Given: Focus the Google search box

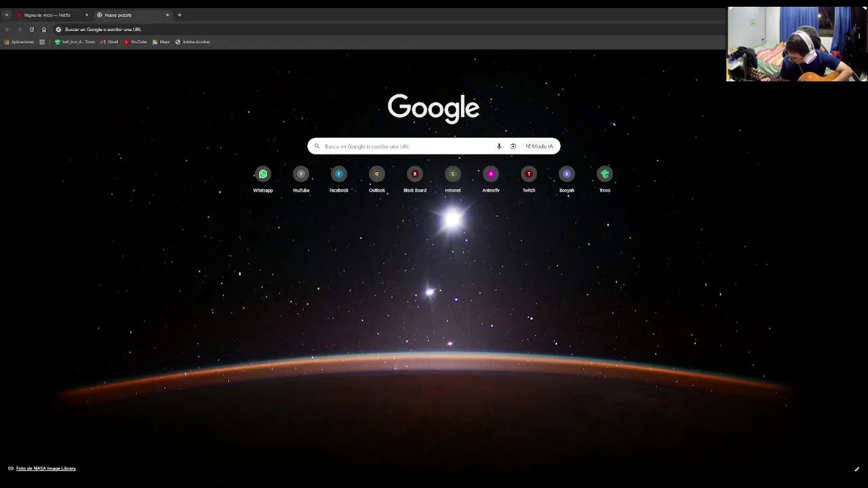Looking at the screenshot, I should (x=434, y=146).
